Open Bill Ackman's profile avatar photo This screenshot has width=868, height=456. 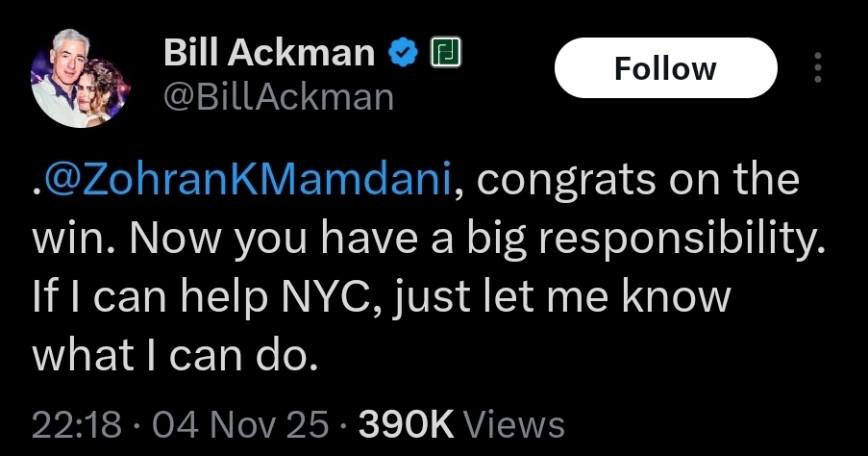tap(77, 83)
